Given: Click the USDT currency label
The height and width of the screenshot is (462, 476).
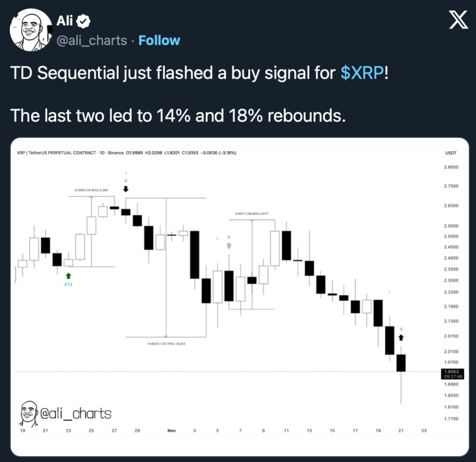Looking at the screenshot, I should (x=451, y=153).
